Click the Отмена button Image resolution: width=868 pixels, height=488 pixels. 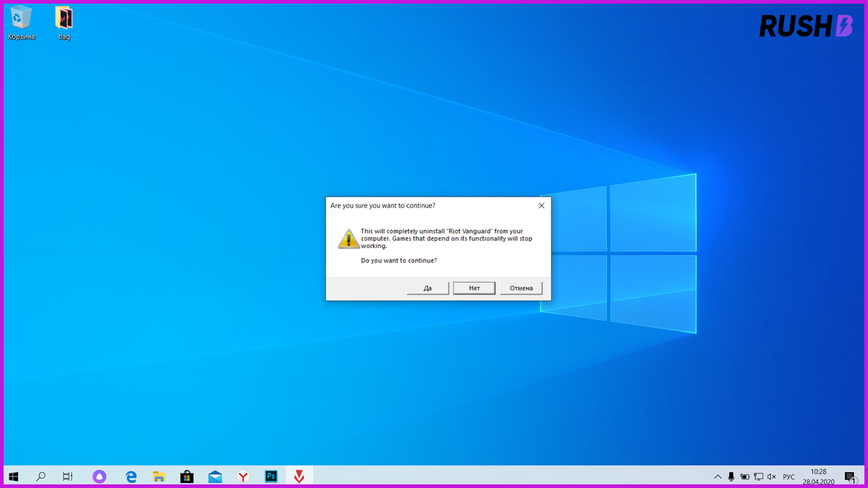point(521,288)
